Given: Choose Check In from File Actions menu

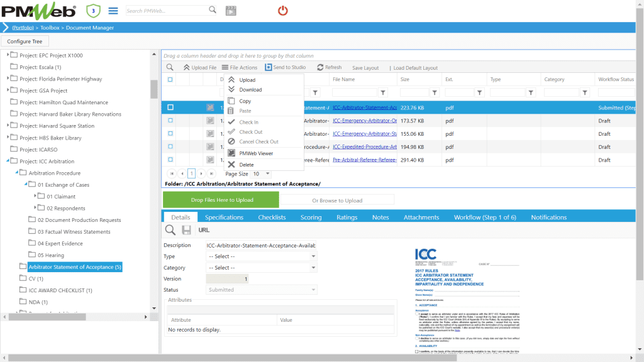Looking at the screenshot, I should coord(248,123).
